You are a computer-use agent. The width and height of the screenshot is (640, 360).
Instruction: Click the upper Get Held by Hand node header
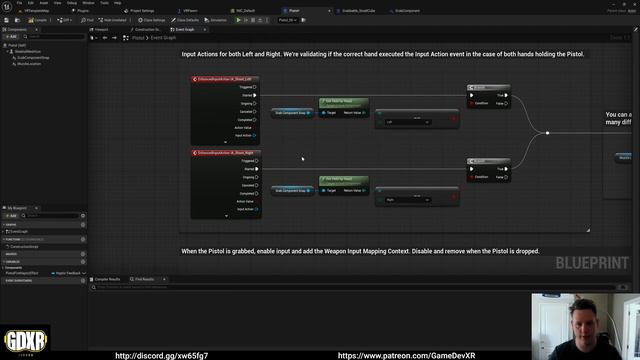point(344,102)
